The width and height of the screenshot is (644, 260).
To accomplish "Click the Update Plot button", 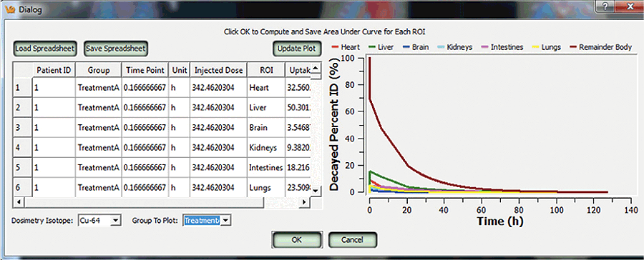I will tap(296, 49).
